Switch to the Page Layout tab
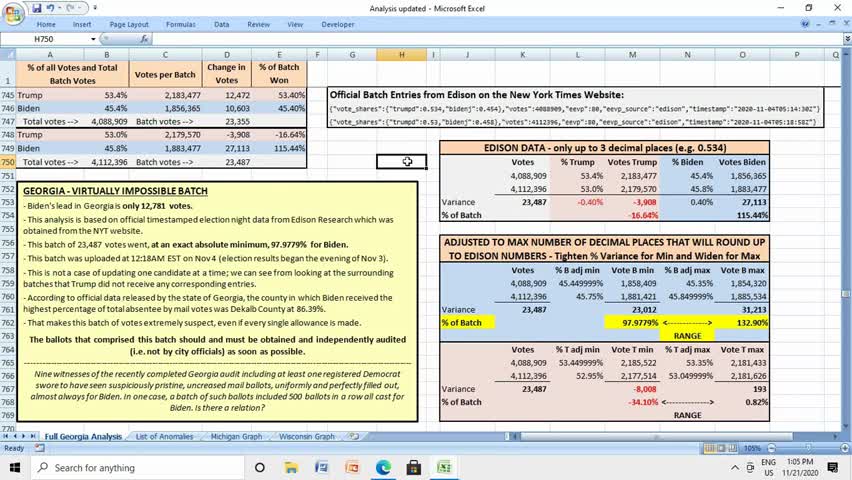The height and width of the screenshot is (480, 852). (129, 24)
